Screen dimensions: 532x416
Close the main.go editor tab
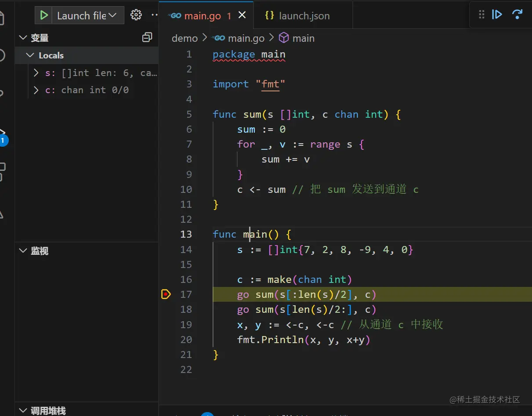[x=242, y=15]
